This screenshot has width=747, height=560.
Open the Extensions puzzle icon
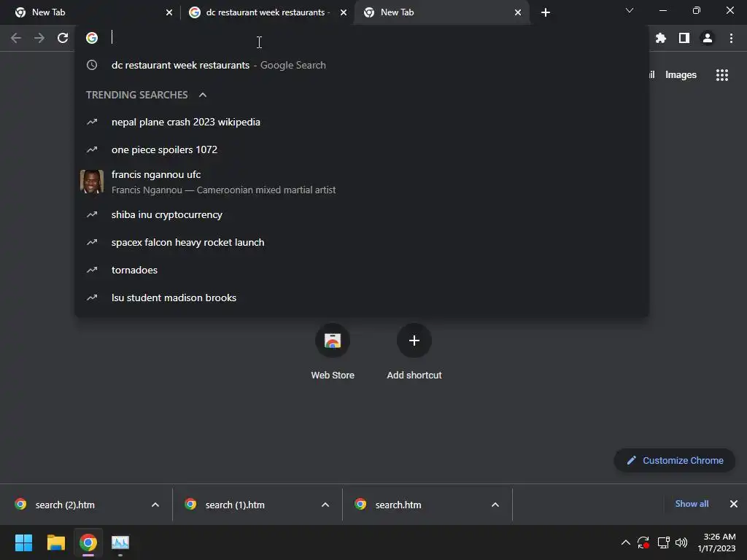(660, 38)
